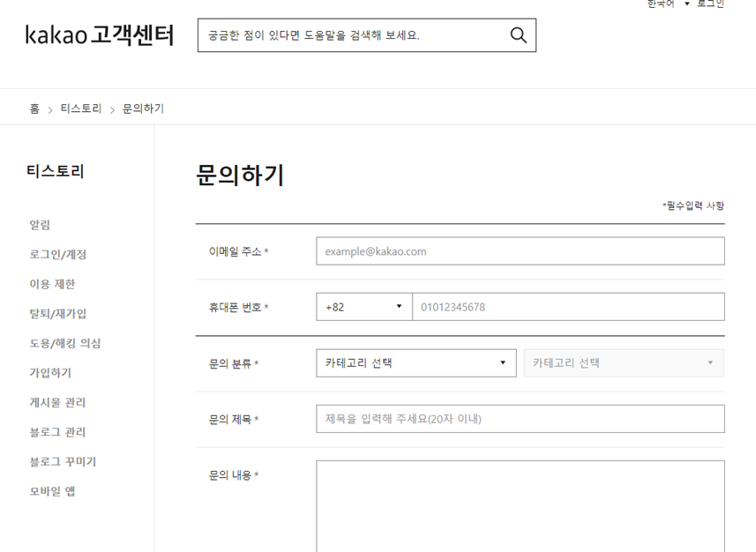Click the 티스토리 sidebar heading
The height and width of the screenshot is (552, 756).
click(x=56, y=171)
